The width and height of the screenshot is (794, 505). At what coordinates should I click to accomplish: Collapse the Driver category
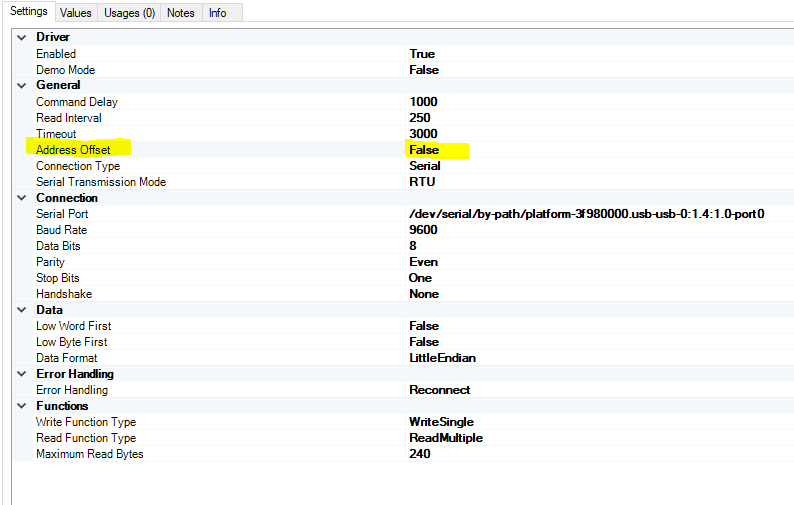[21, 38]
